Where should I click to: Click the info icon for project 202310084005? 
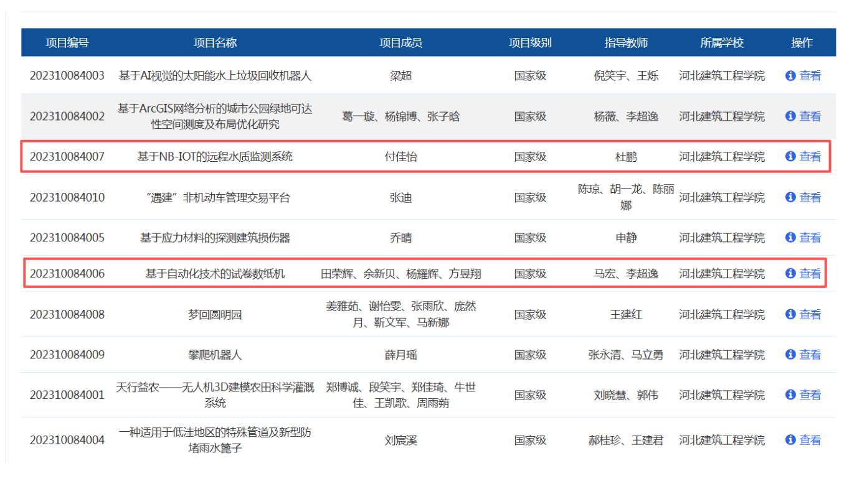[x=790, y=238]
